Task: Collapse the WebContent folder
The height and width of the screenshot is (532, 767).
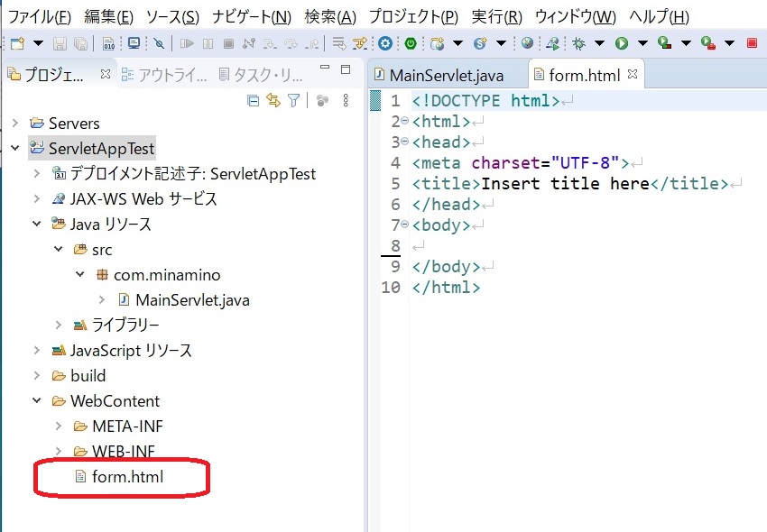Action: pyautogui.click(x=37, y=400)
